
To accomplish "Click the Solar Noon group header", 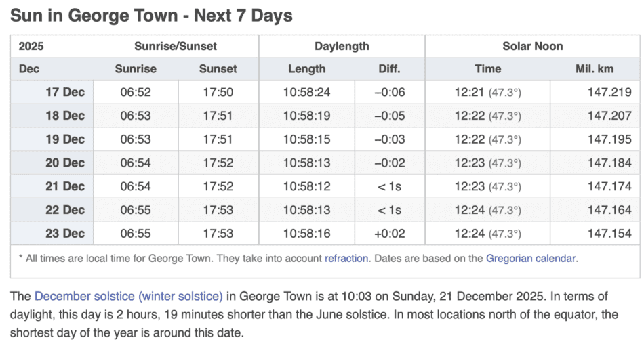I will click(532, 47).
